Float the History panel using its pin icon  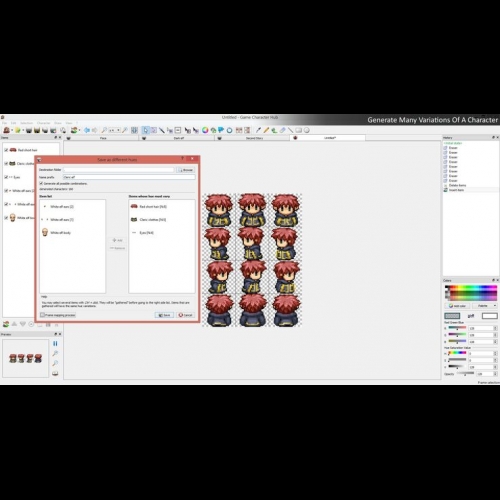pyautogui.click(x=493, y=137)
